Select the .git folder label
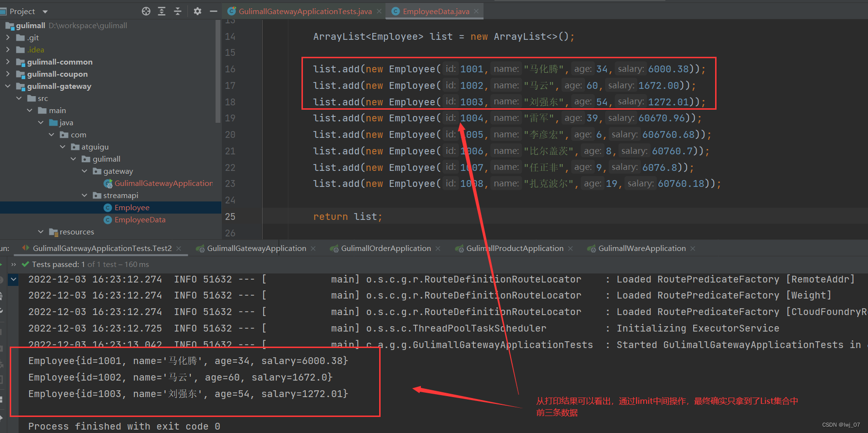Image resolution: width=868 pixels, height=433 pixels. [x=33, y=37]
